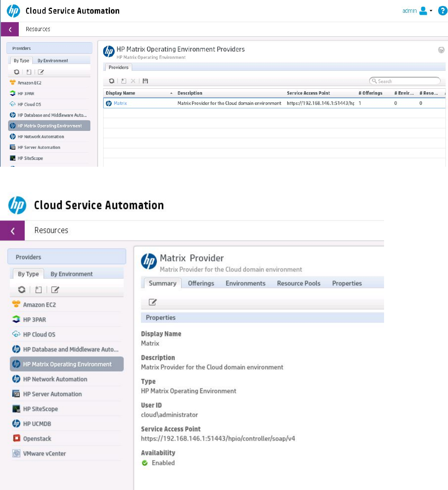Select the VMware vCenter provider type
This screenshot has width=448, height=490.
66,453
